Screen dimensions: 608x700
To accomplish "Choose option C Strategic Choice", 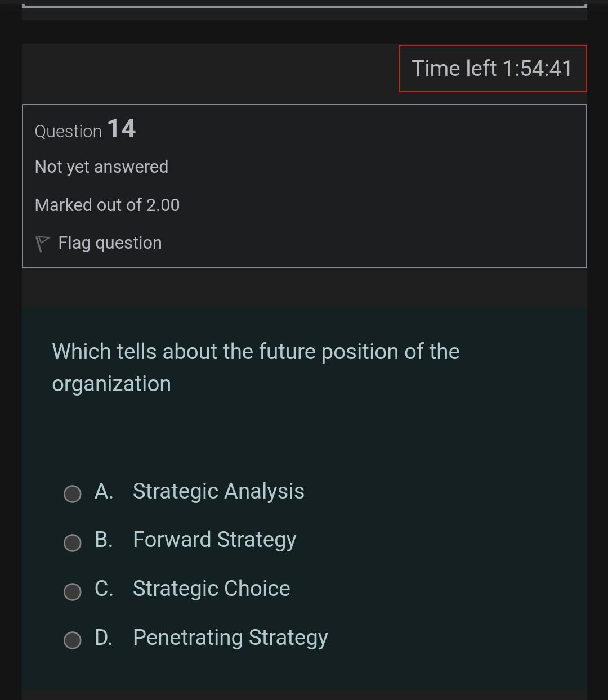I will (72, 592).
